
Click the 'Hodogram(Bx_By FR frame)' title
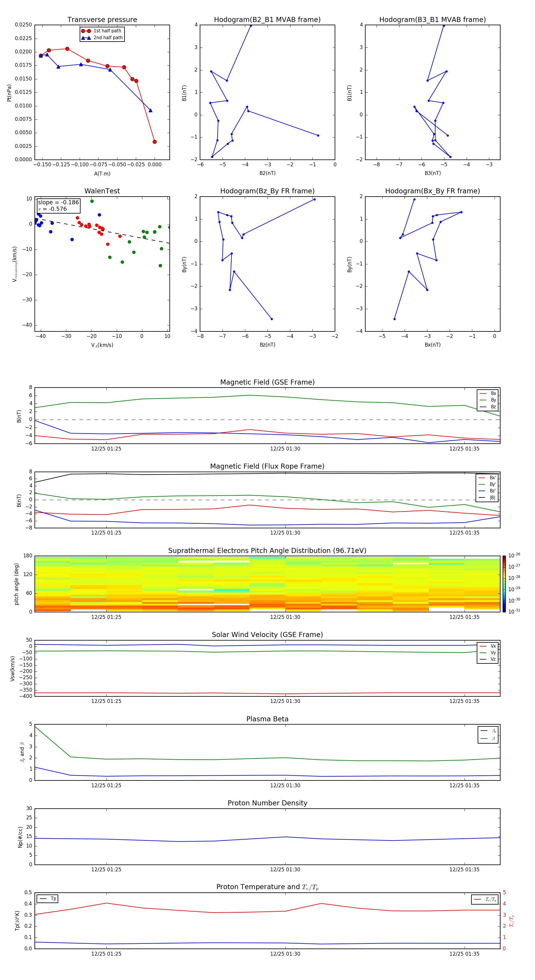click(432, 191)
